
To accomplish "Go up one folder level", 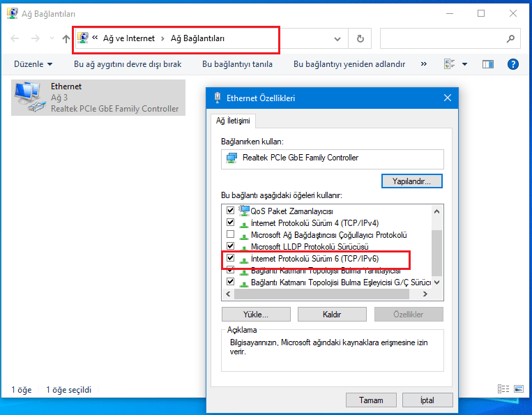I will pyautogui.click(x=66, y=38).
